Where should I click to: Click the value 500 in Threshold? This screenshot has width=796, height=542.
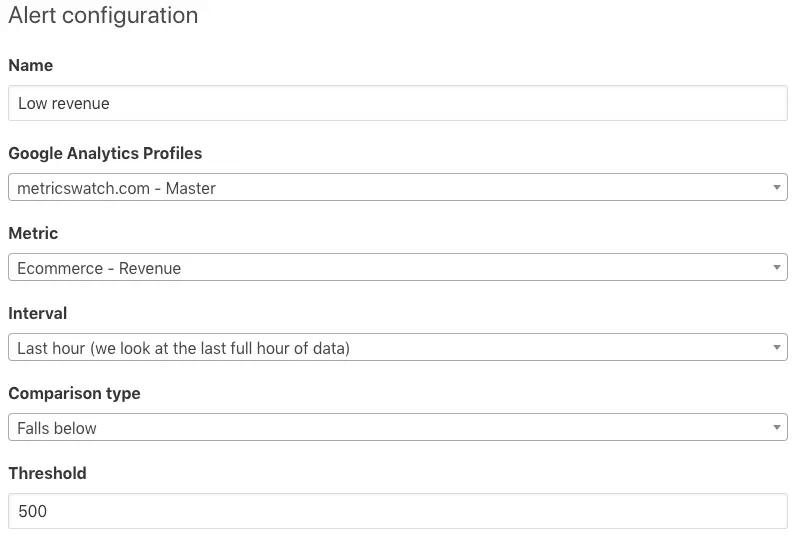click(x=33, y=511)
